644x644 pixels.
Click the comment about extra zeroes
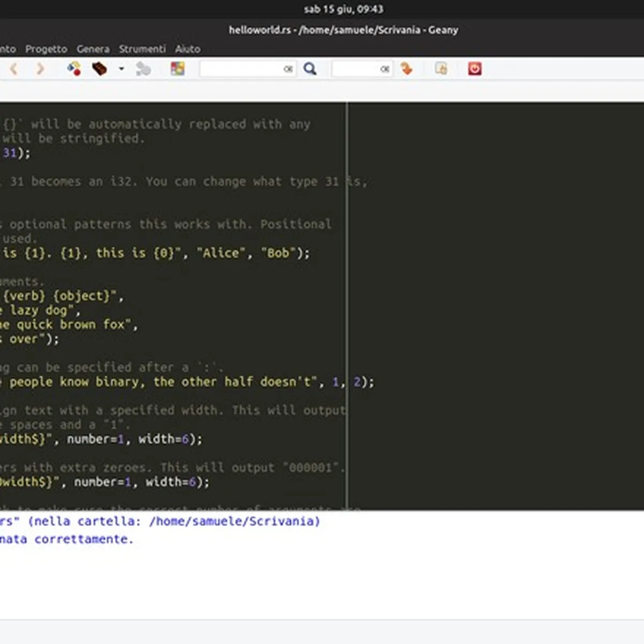(x=172, y=467)
